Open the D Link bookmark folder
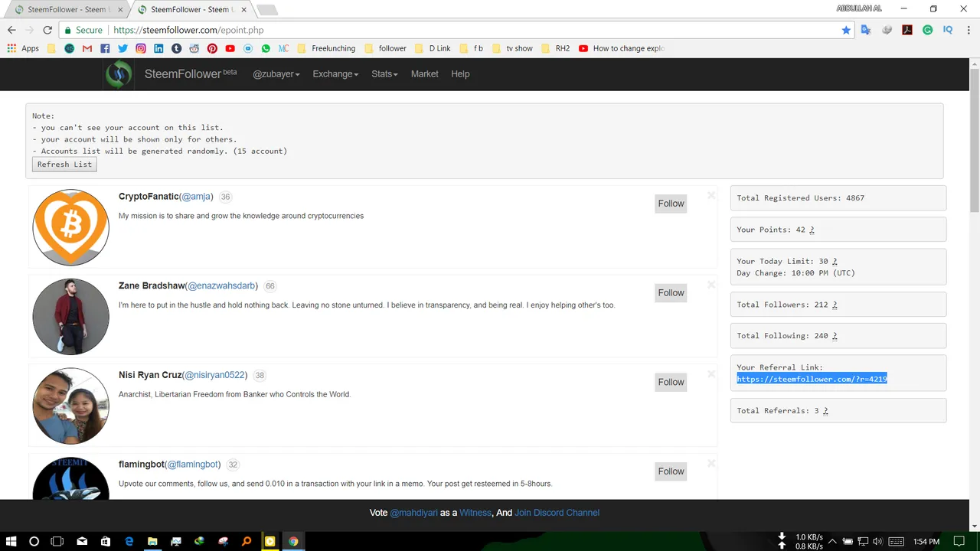 [x=433, y=48]
